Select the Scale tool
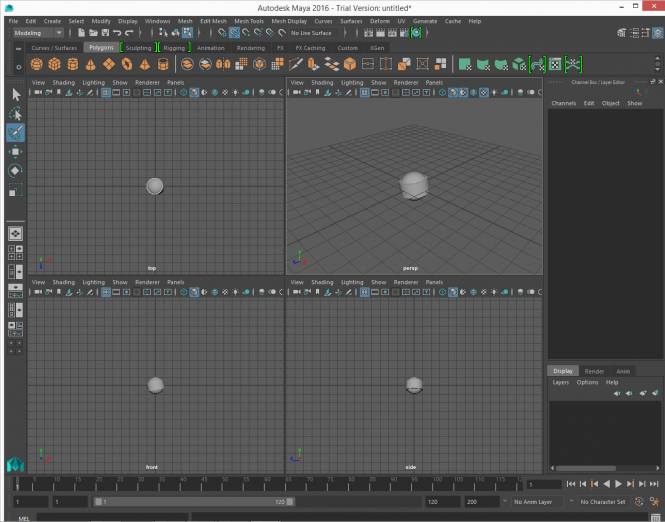Viewport: 665px width, 522px height. (16, 190)
